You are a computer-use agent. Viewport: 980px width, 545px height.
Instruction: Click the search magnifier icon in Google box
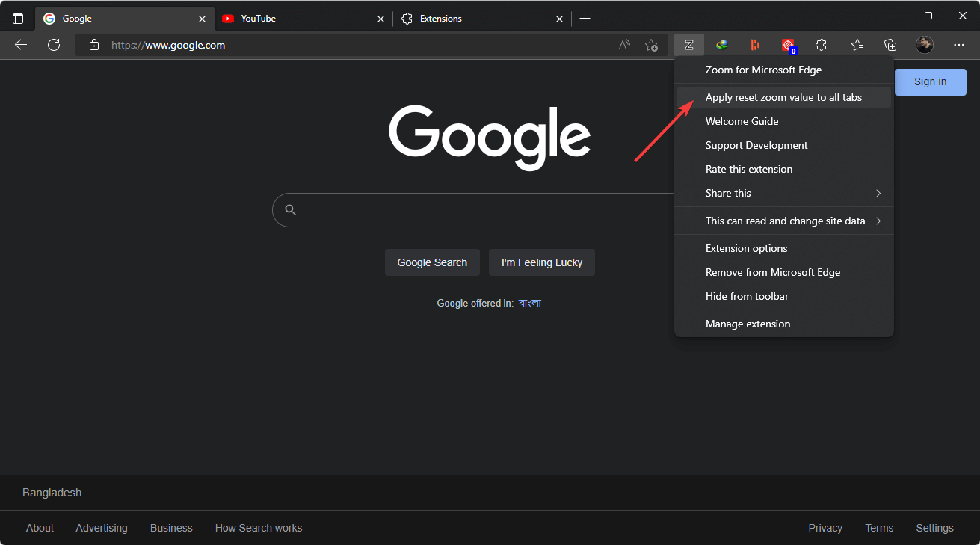(291, 210)
